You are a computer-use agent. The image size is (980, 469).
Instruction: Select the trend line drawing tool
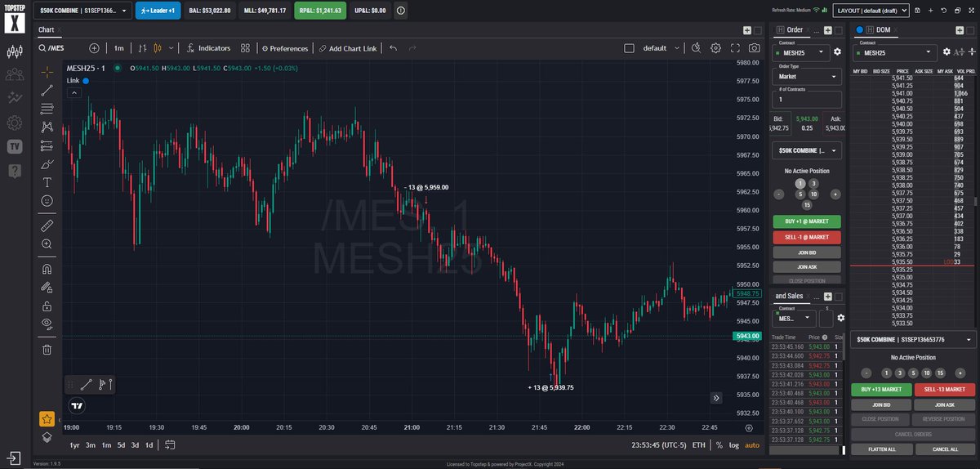coord(47,91)
